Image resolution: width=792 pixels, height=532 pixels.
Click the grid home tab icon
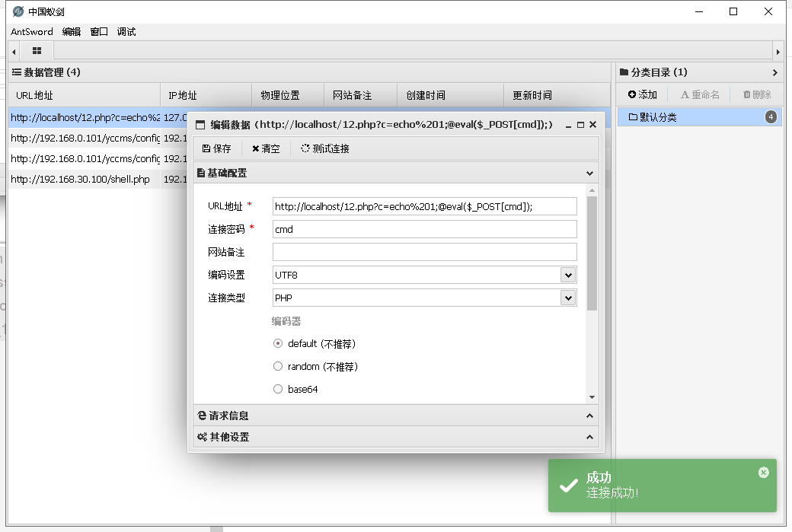coord(37,51)
